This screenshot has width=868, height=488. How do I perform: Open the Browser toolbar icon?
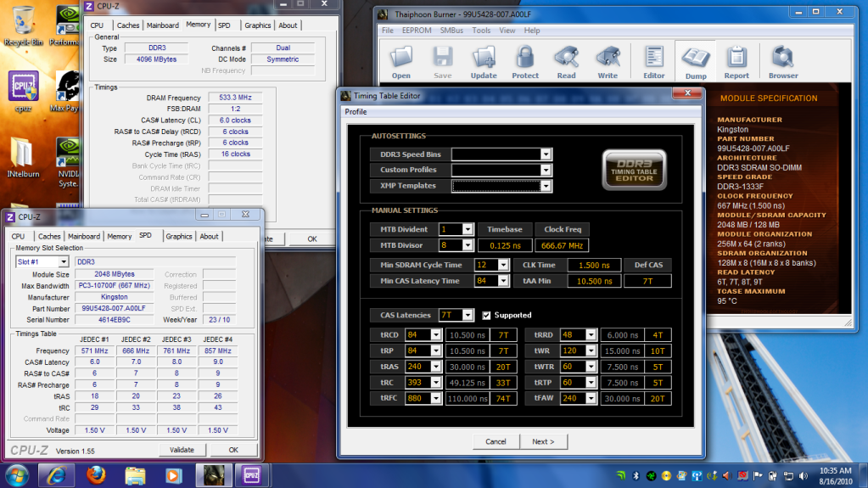pos(783,62)
